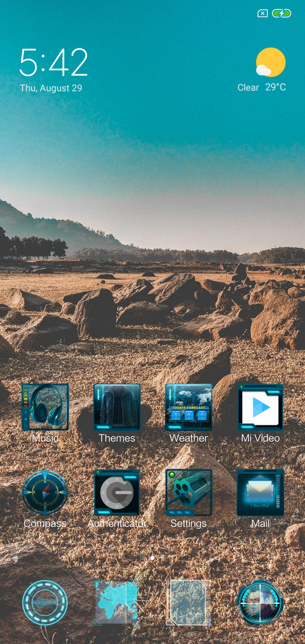The image size is (305, 644).
Task: Tap the crosshair face dock icon
Action: click(x=261, y=602)
